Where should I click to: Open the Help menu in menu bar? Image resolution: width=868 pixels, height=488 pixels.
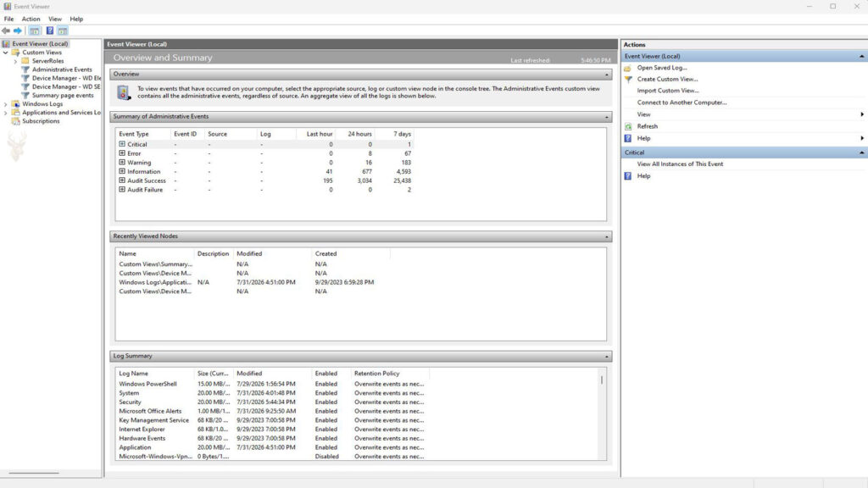[x=76, y=19]
